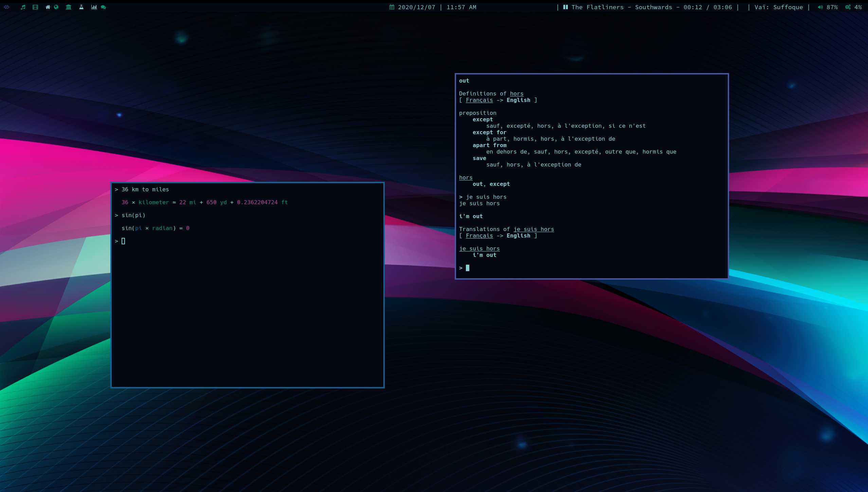Screen dimensions: 868x492
Task: Click the music note workspace icon
Action: click(23, 7)
